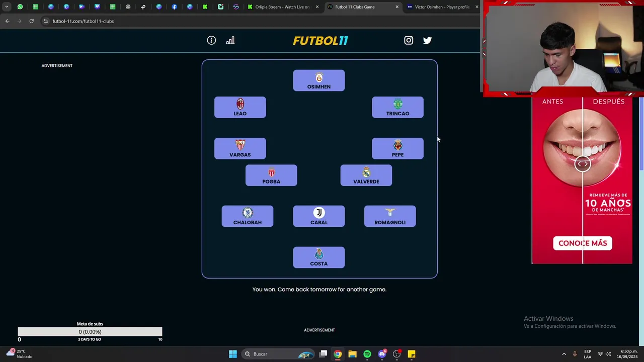
Task: Select the CHALOBAH player card
Action: tap(248, 216)
